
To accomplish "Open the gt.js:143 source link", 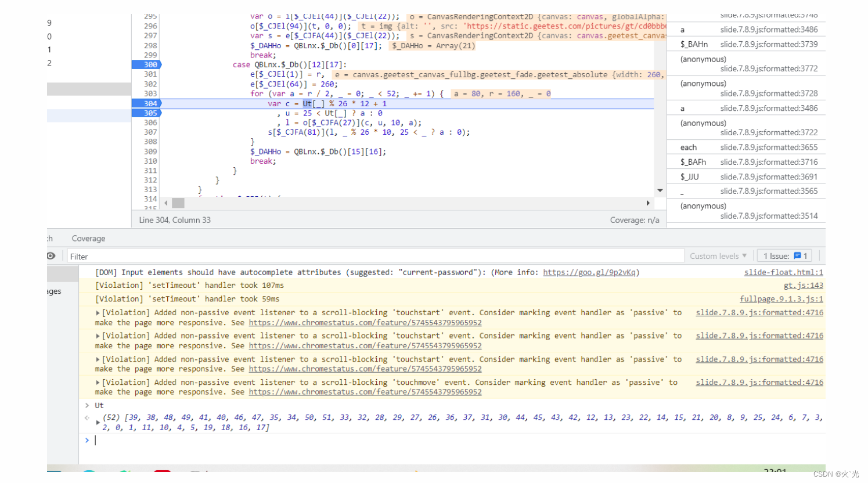I will [803, 286].
